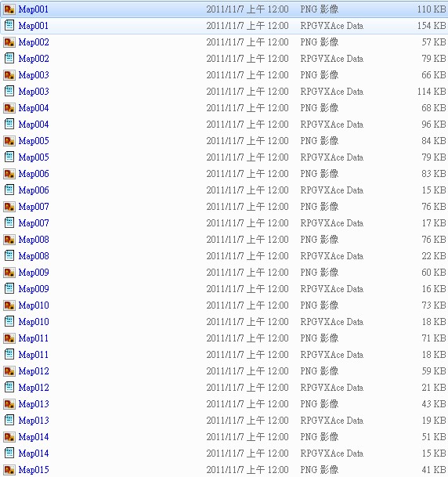The image size is (448, 477).
Task: Choose the Map013 RPGVXAce Data icon
Action: point(9,420)
